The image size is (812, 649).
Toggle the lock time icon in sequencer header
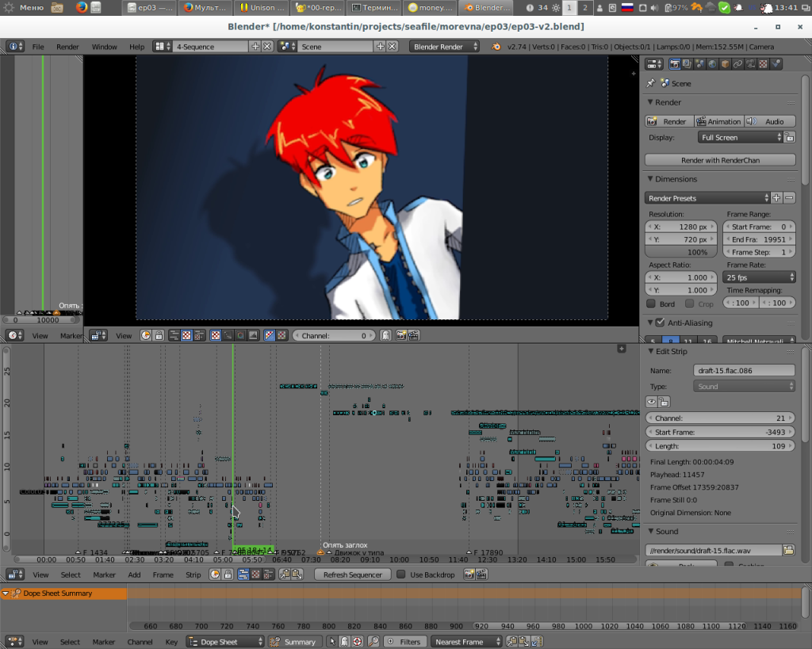coord(228,575)
